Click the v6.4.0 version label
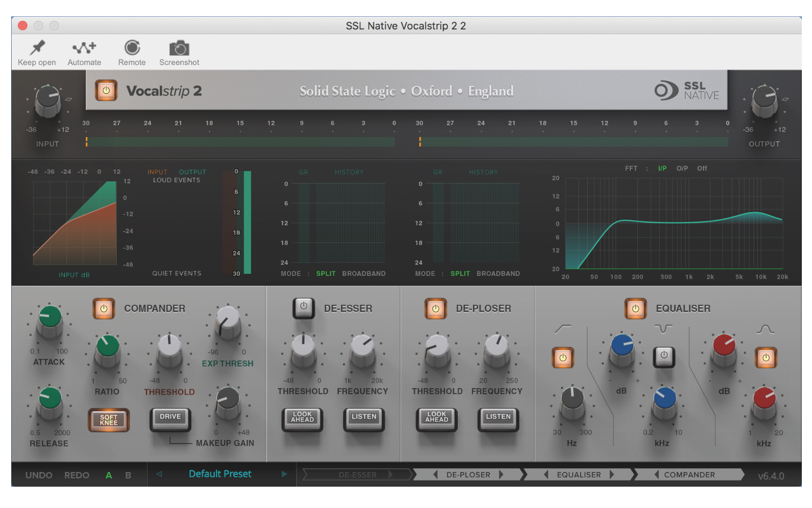The height and width of the screenshot is (508, 812). pyautogui.click(x=771, y=476)
